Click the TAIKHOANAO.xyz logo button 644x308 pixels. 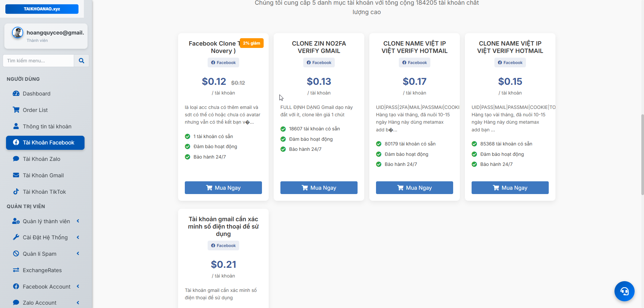click(x=42, y=9)
